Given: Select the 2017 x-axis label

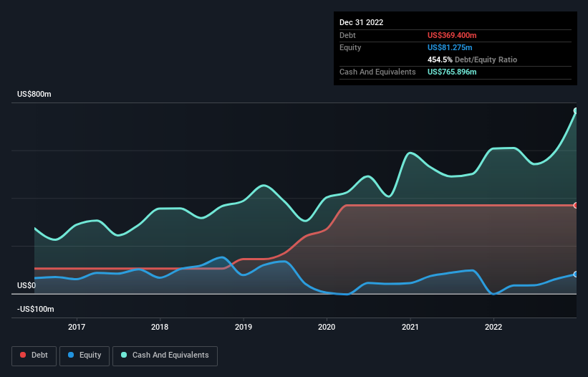Looking at the screenshot, I should tap(77, 327).
